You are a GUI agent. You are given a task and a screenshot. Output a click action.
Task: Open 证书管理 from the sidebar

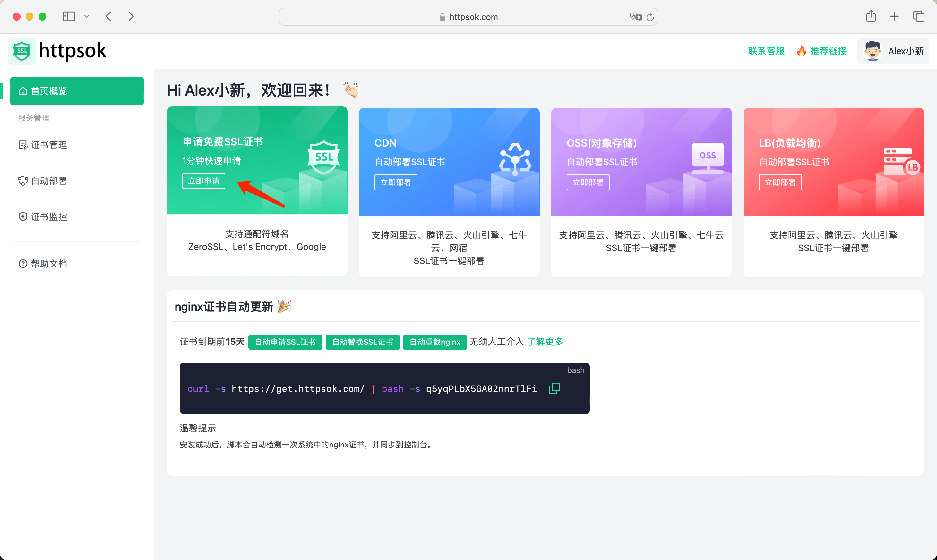pyautogui.click(x=48, y=145)
